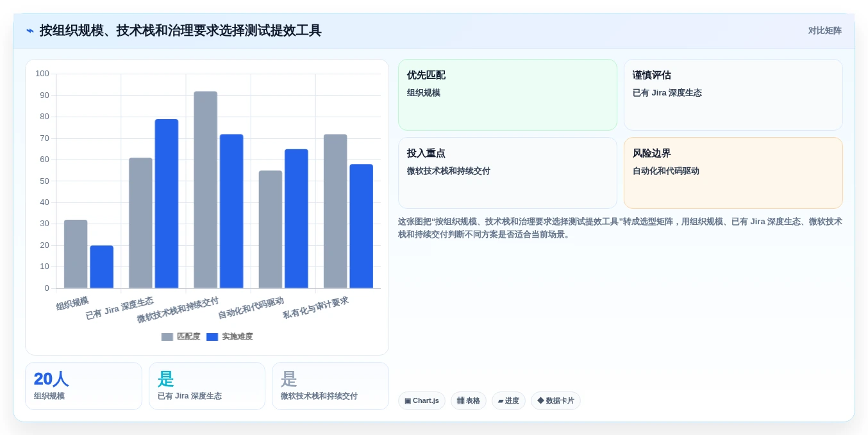Click the description paragraph starting 这张图把
This screenshot has height=435, width=868.
620,228
